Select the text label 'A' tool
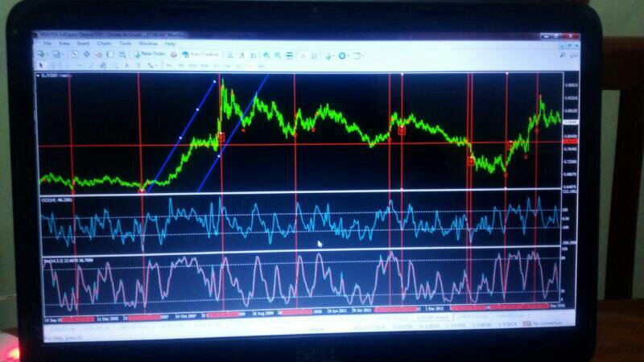The height and width of the screenshot is (362, 644). click(x=126, y=64)
